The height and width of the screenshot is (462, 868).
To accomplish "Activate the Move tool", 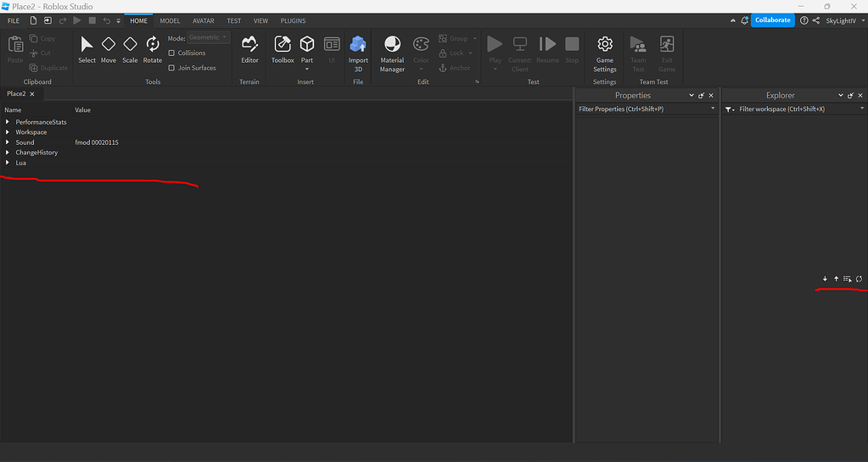I will (x=109, y=44).
